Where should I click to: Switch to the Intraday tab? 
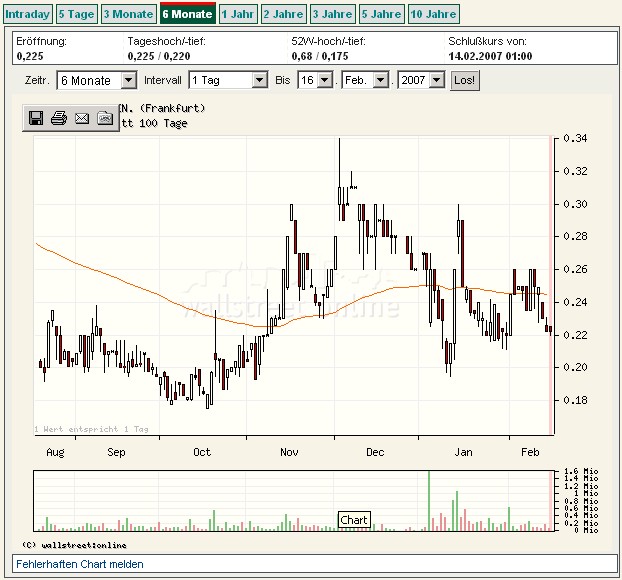(x=27, y=14)
